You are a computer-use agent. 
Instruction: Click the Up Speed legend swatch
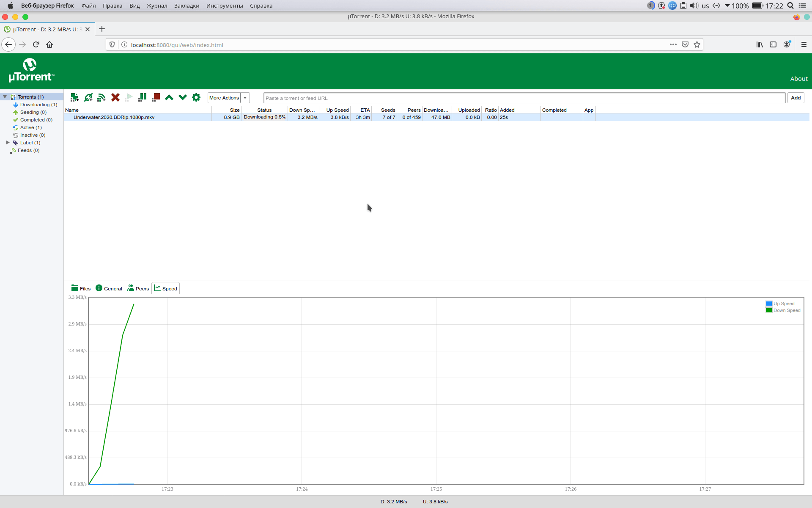pos(768,304)
